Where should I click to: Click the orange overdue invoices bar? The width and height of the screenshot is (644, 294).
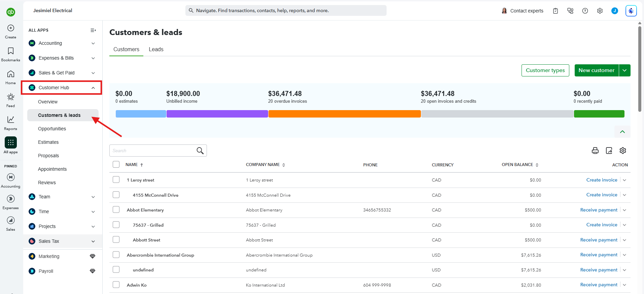(345, 114)
